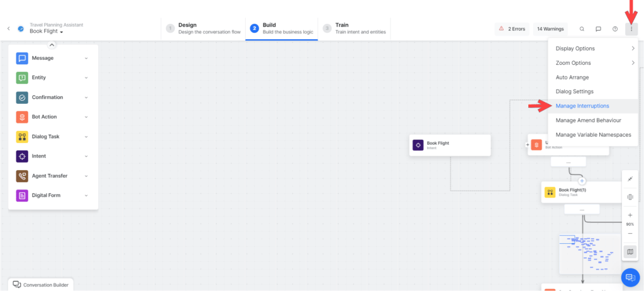This screenshot has height=291, width=644.
Task: Click the errors warning triangle icon
Action: [501, 29]
